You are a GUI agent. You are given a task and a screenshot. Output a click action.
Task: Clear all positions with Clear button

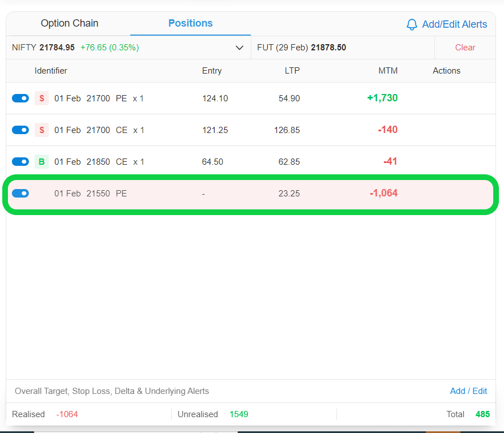(465, 48)
